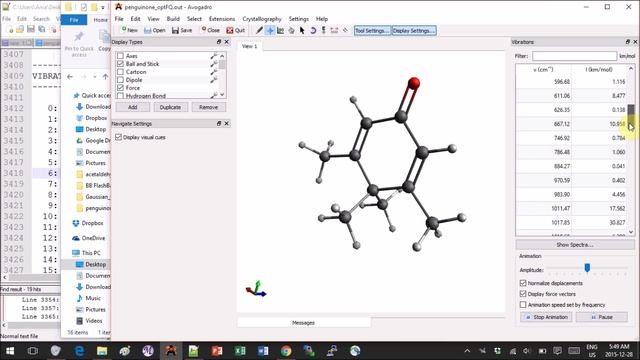Undock the Display Types panel
The image size is (640, 360).
219,42
